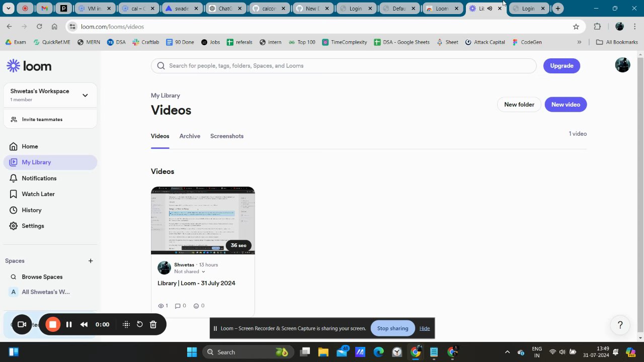This screenshot has width=644, height=362.
Task: Expand Shwetas's Workspace switcher chevron
Action: pyautogui.click(x=85, y=95)
